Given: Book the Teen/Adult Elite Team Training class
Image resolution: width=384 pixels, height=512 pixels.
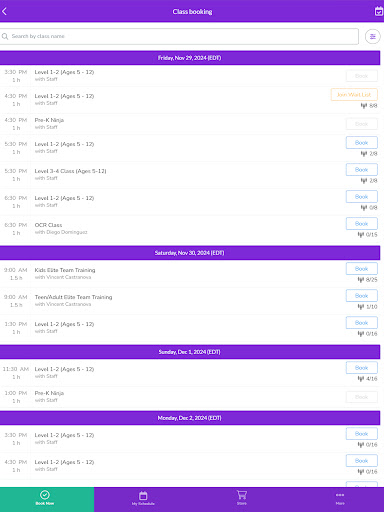Looking at the screenshot, I should click(x=362, y=296).
